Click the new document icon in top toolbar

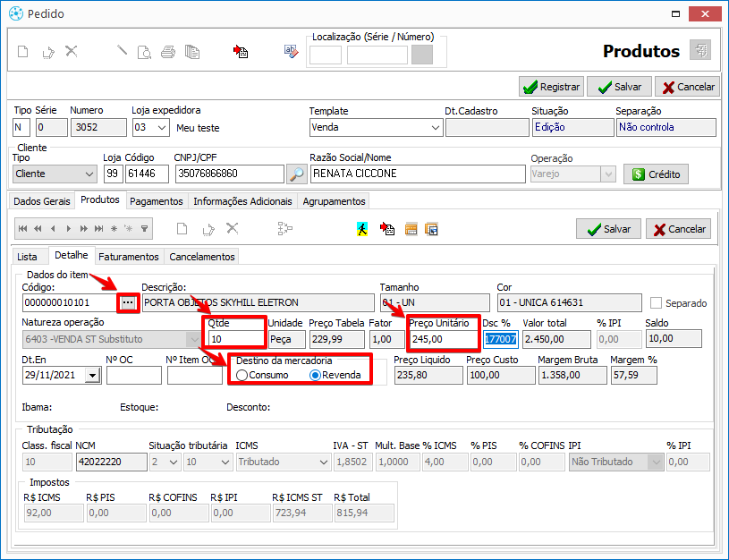(x=22, y=51)
